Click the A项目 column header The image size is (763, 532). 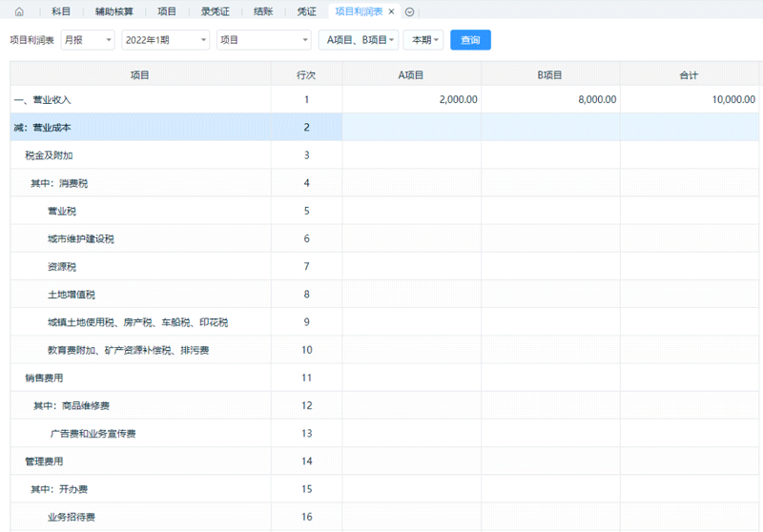[411, 75]
